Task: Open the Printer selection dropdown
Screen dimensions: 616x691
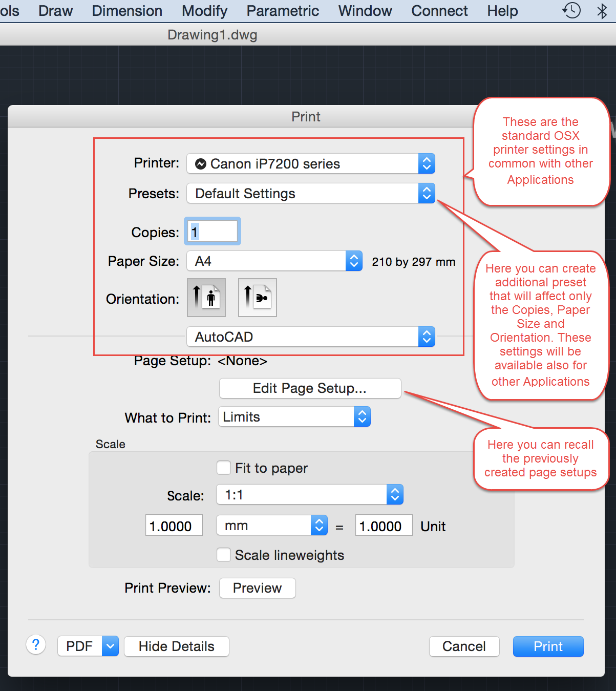Action: pos(427,163)
